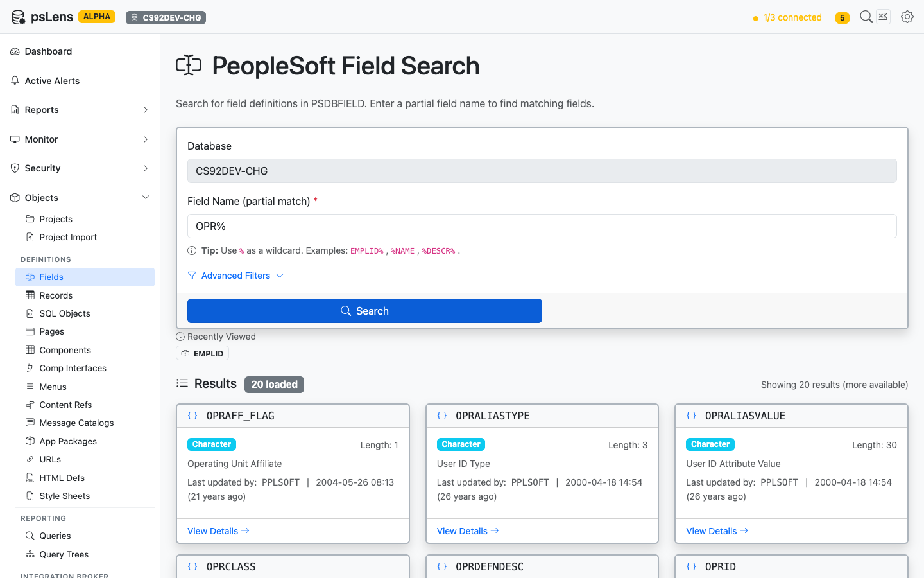The image size is (924, 578).
Task: Click the Database field CS92DEV-CHG
Action: click(x=542, y=171)
